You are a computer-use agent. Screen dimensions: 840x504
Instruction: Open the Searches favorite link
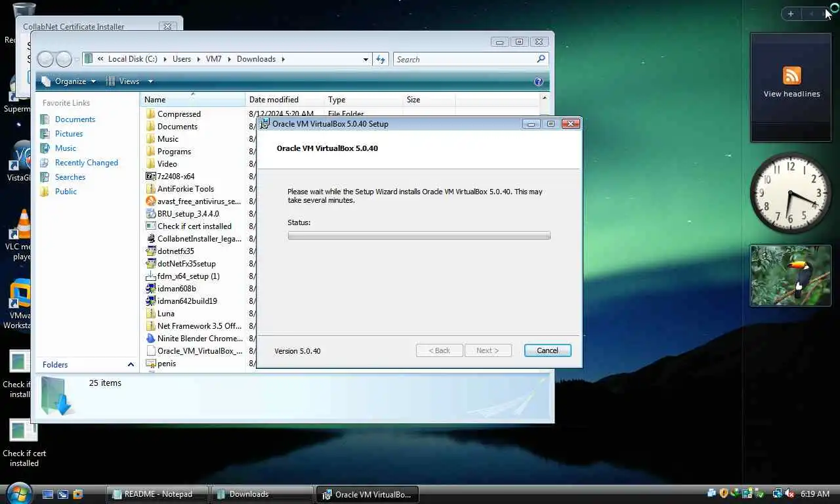[70, 177]
